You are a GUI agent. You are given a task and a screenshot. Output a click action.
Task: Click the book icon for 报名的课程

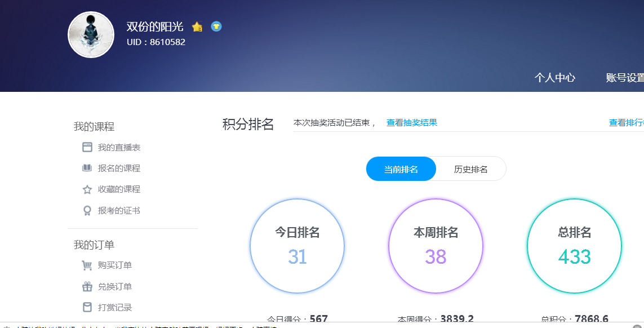click(87, 168)
